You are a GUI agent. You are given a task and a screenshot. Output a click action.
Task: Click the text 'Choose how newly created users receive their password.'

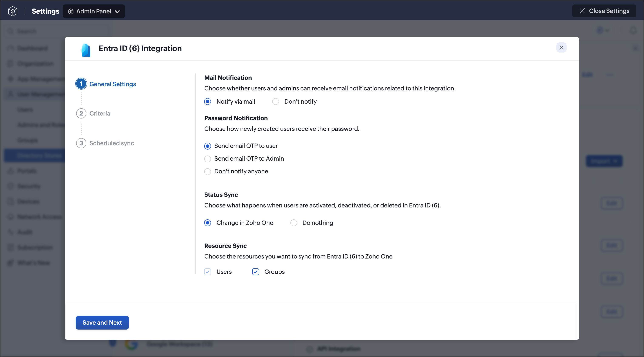point(282,129)
